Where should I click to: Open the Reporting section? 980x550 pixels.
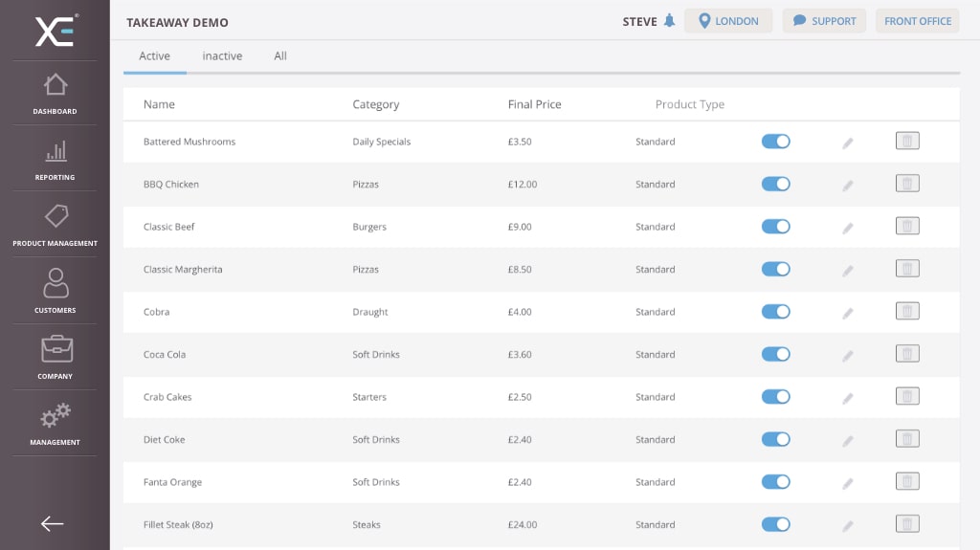(x=55, y=160)
